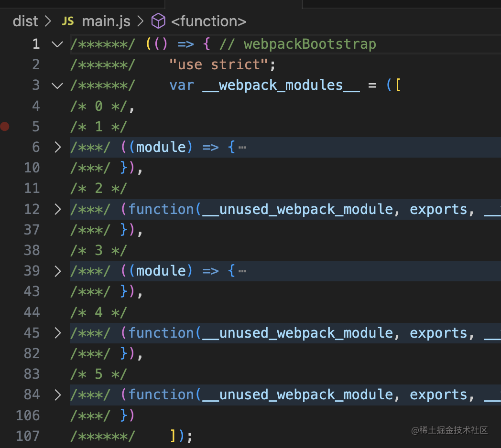Click the /* 1 */ comment on line 5

[x=99, y=127]
